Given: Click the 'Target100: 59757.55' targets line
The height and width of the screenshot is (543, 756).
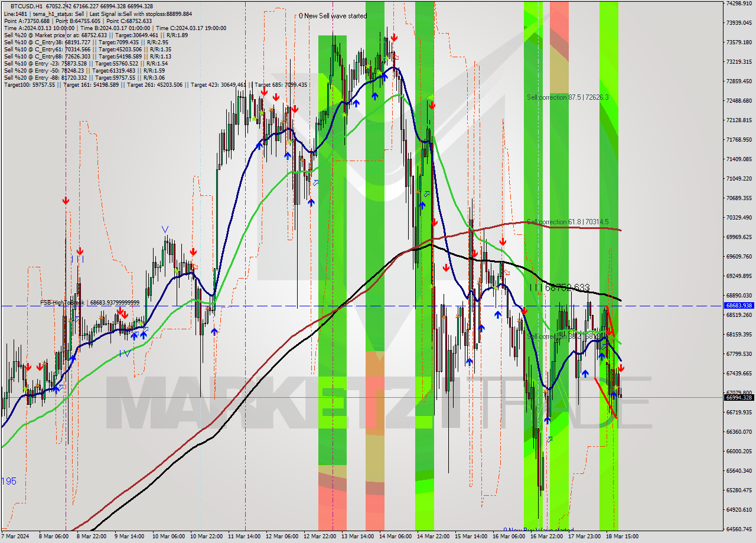Looking at the screenshot, I should tap(155, 84).
